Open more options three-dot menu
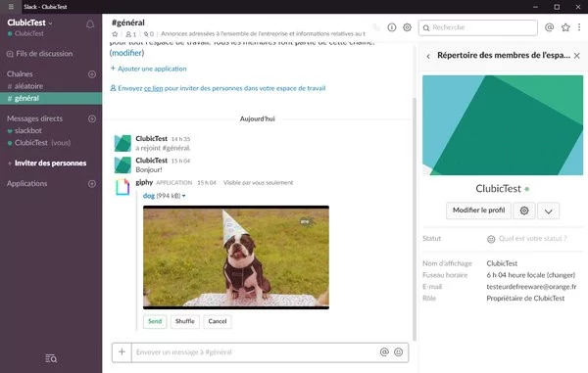 pyautogui.click(x=579, y=27)
